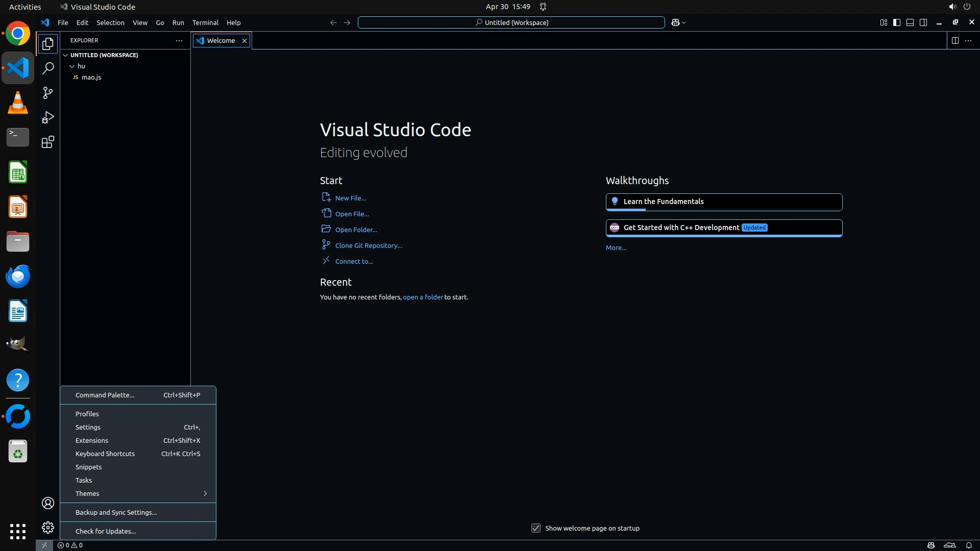
Task: Click the Clone Git Repository link
Action: click(x=369, y=245)
